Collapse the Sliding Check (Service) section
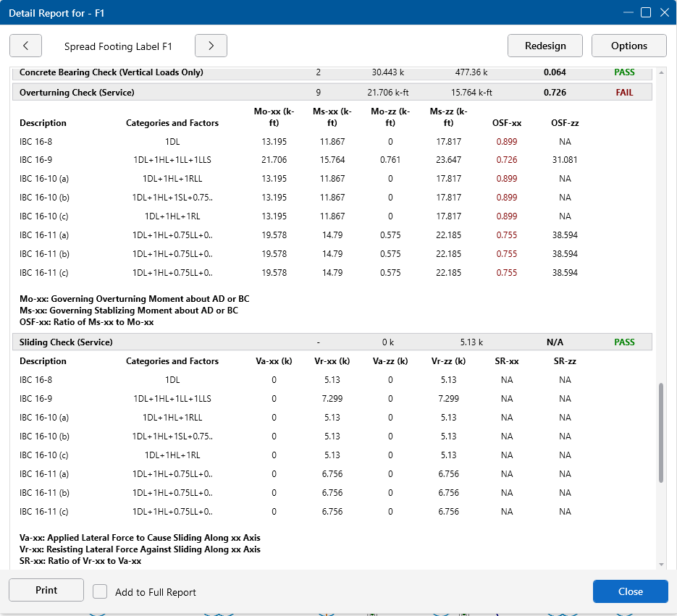 point(66,342)
